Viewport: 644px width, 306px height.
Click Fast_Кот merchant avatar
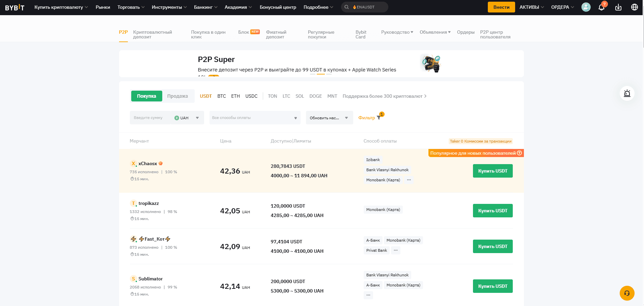[133, 239]
